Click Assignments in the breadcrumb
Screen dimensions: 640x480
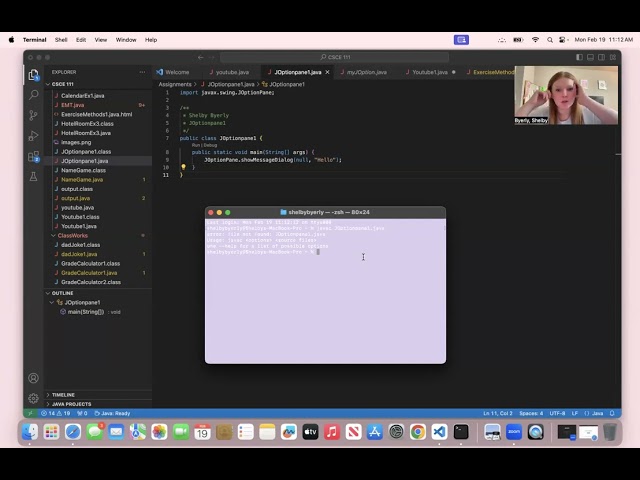(175, 84)
